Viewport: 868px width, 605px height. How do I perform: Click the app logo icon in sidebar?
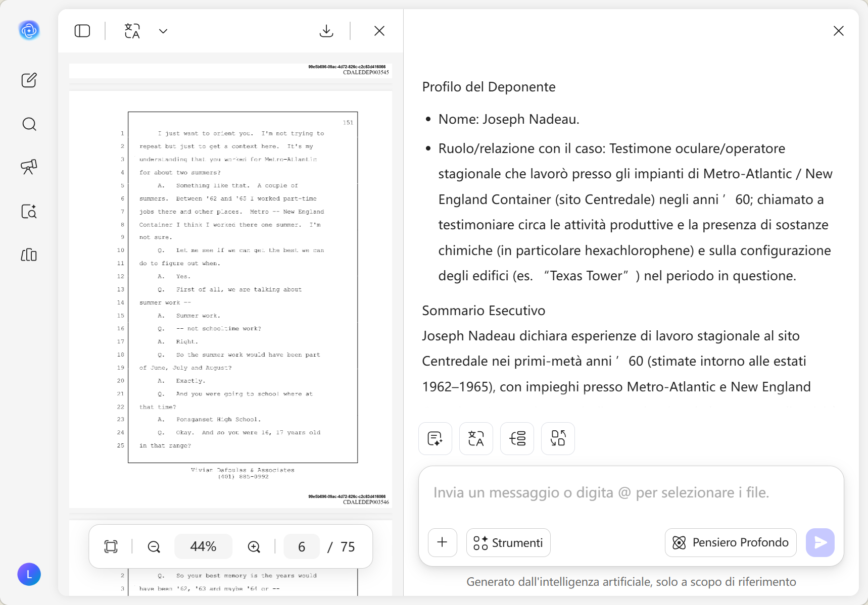29,31
